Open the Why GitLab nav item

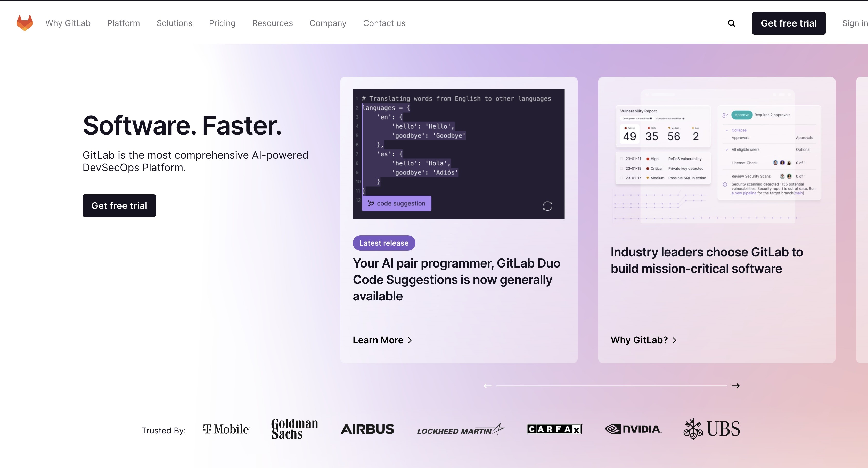[x=68, y=23]
